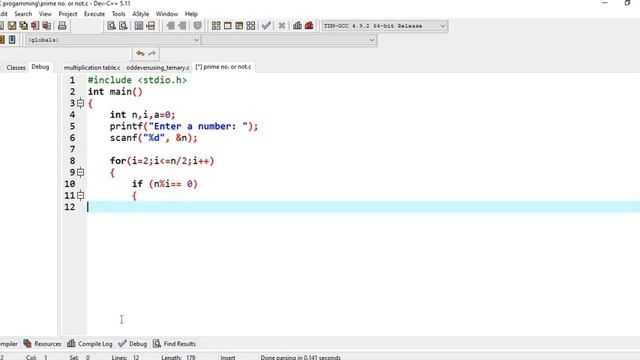This screenshot has width=640, height=360.
Task: Click the 'int n,i,a=0;' declaration line
Action: point(142,115)
